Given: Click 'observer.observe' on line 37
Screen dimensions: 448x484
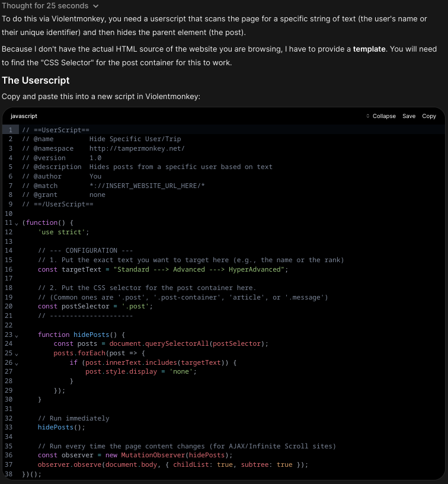Looking at the screenshot, I should tap(69, 464).
